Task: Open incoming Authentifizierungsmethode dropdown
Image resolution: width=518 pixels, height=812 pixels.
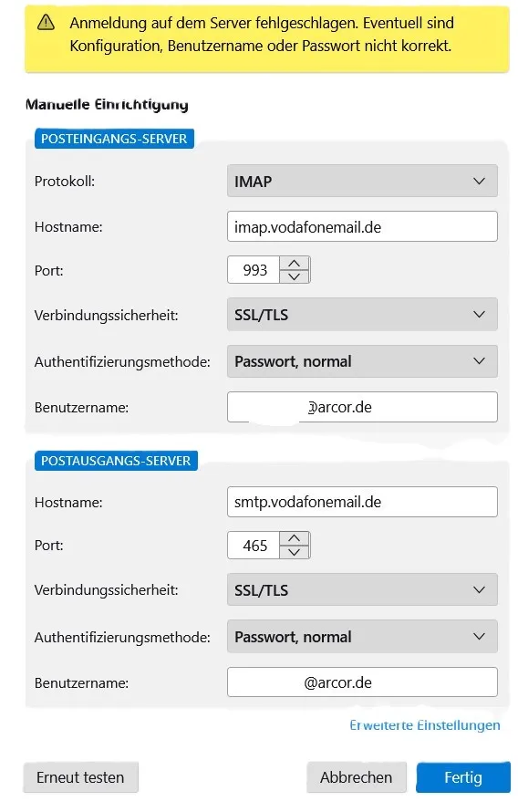Action: (362, 361)
